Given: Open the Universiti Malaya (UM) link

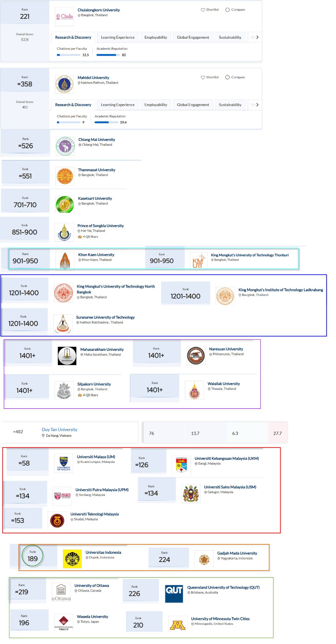Looking at the screenshot, I should (x=96, y=457).
